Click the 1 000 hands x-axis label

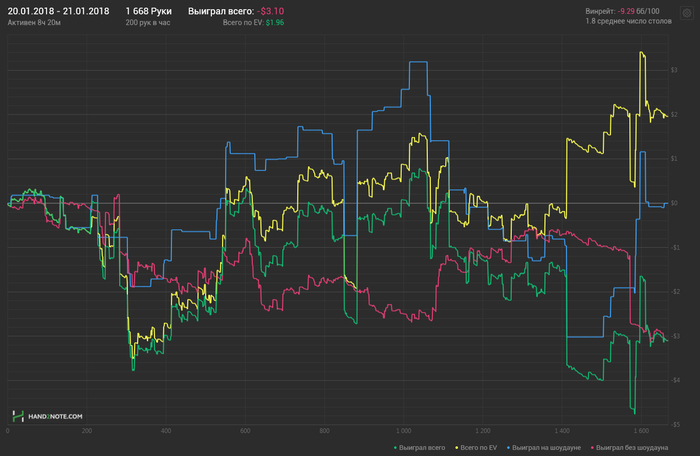(x=404, y=431)
